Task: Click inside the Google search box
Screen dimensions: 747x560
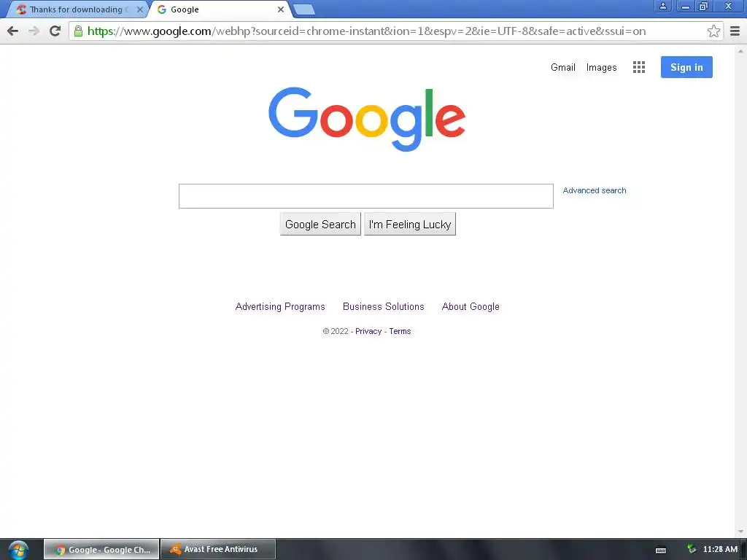Action: coord(366,196)
